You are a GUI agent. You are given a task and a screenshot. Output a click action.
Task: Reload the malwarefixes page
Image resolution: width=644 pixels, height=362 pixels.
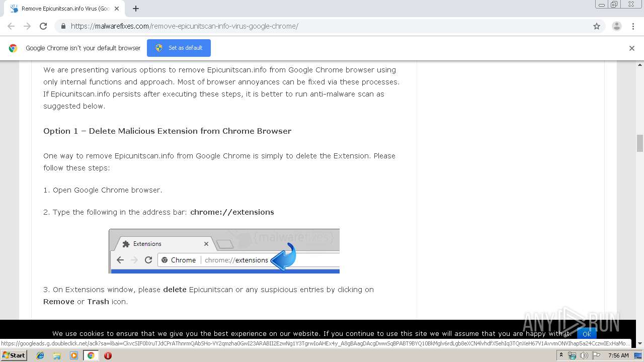pyautogui.click(x=43, y=26)
